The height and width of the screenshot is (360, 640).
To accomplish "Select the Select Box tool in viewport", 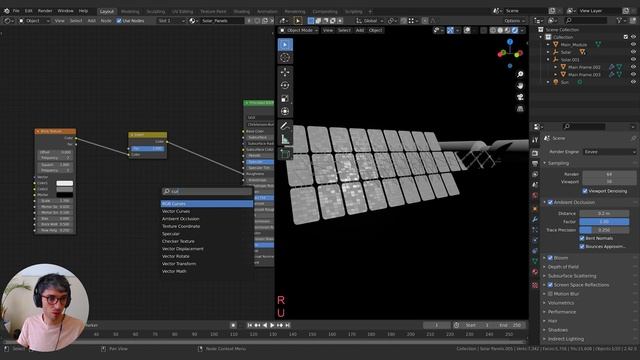I will [x=285, y=44].
